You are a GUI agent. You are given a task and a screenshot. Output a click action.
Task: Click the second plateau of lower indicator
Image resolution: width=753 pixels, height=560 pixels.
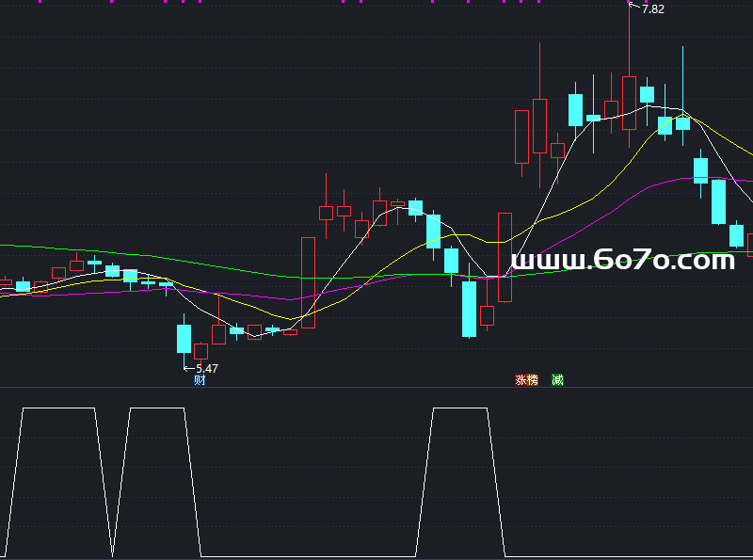(156, 408)
